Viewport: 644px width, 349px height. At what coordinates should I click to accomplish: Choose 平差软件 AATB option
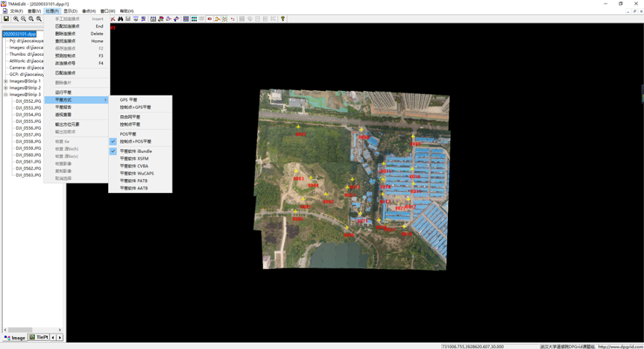[x=140, y=188]
